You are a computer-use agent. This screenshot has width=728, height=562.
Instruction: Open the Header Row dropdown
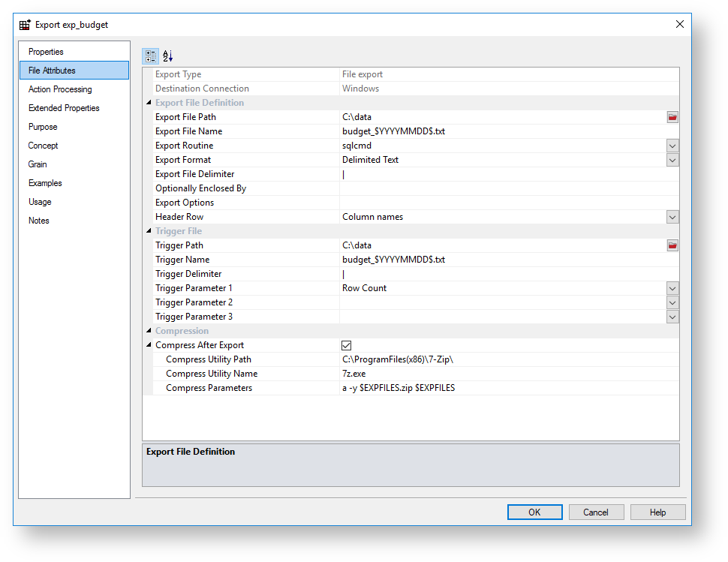pos(672,217)
